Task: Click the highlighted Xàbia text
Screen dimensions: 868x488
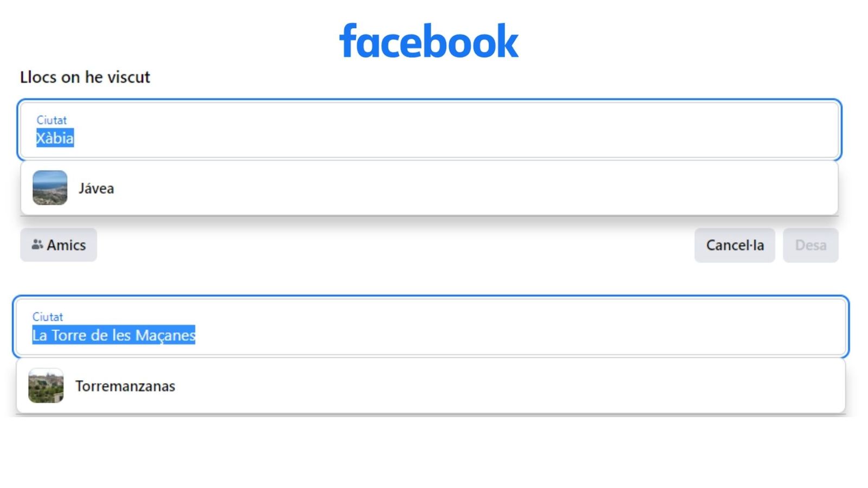Action: pos(55,138)
